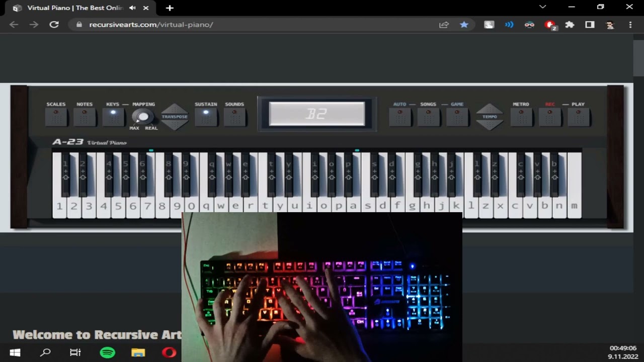
Task: Toggle the browser side panel icon
Action: [x=590, y=24]
